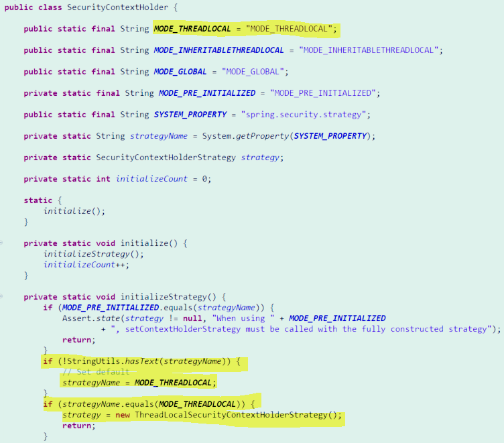Image resolution: width=504 pixels, height=443 pixels.
Task: Click strategyName inside MODE_PRE_INITIALIZED.equals parentheses
Action: point(226,308)
